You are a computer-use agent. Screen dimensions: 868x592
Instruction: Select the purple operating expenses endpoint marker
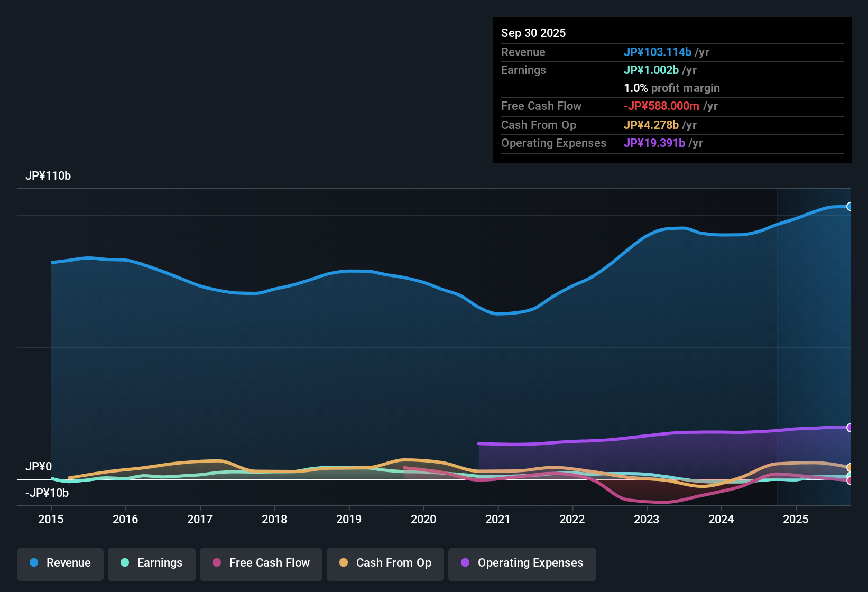(x=850, y=428)
